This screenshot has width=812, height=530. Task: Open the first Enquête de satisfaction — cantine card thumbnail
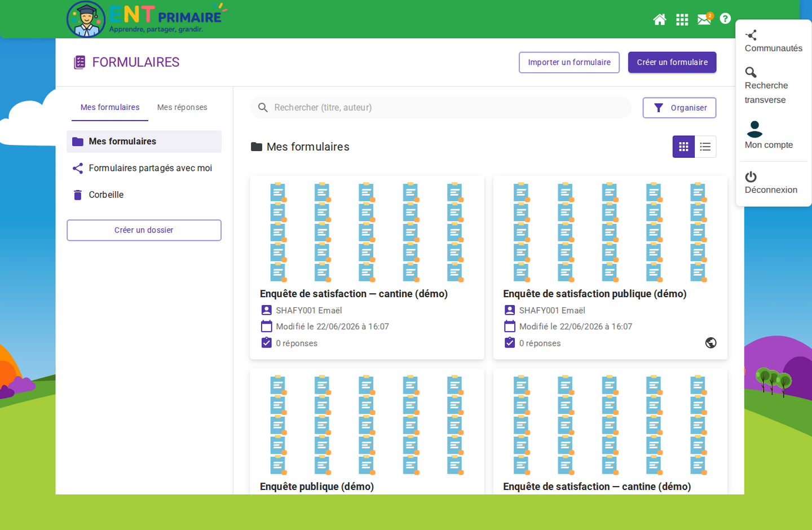(367, 232)
